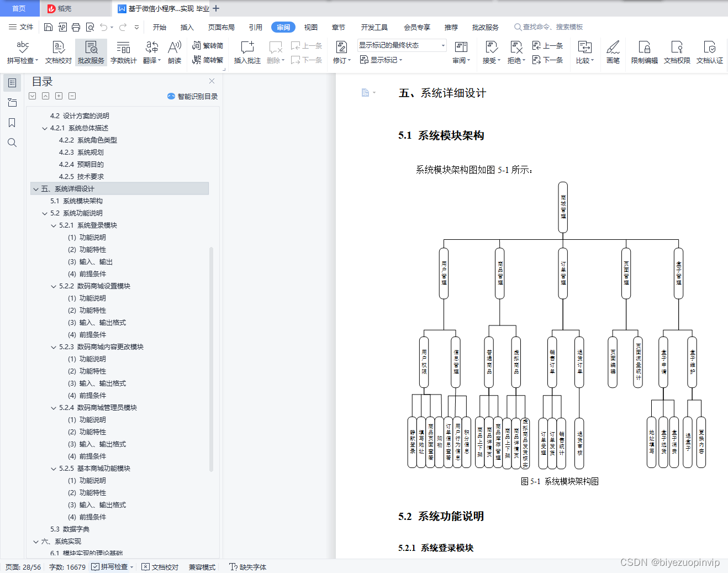728x573 pixels.
Task: Collapse the 5.2.3 数码商城内容更改模块 node
Action: coord(54,347)
